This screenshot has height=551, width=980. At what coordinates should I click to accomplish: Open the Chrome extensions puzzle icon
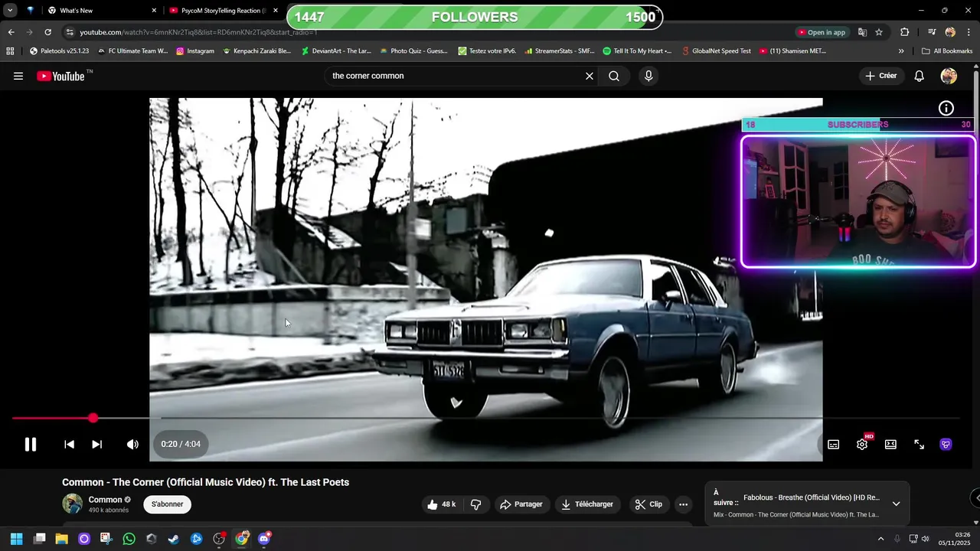tap(905, 32)
